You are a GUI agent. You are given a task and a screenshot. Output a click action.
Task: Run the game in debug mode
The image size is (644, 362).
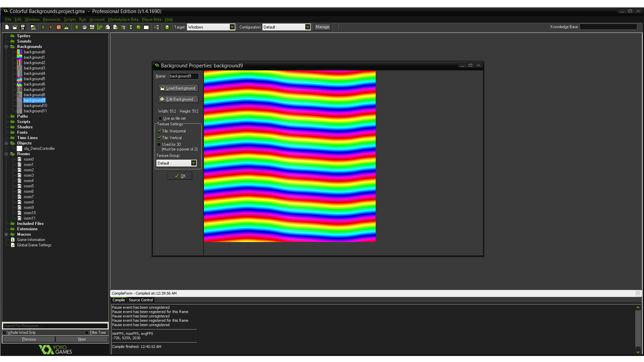coord(51,27)
